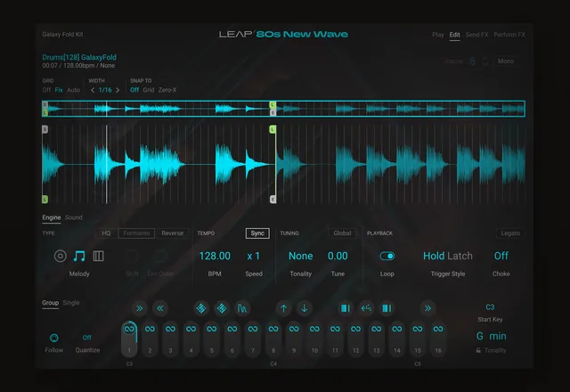The height and width of the screenshot is (392, 570).
Task: Open the Start Key C3 selector
Action: [x=490, y=307]
